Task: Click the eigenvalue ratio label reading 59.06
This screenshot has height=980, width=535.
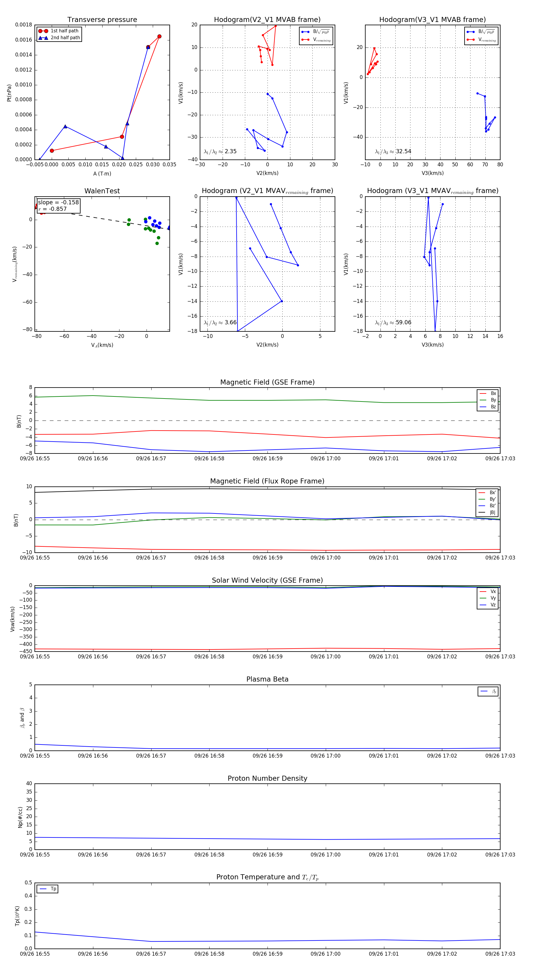Action: (x=393, y=323)
